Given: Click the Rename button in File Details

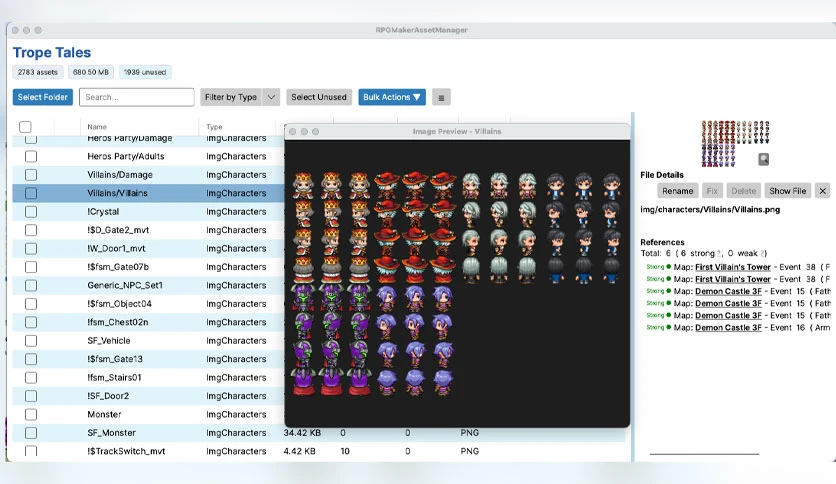Looking at the screenshot, I should point(678,191).
